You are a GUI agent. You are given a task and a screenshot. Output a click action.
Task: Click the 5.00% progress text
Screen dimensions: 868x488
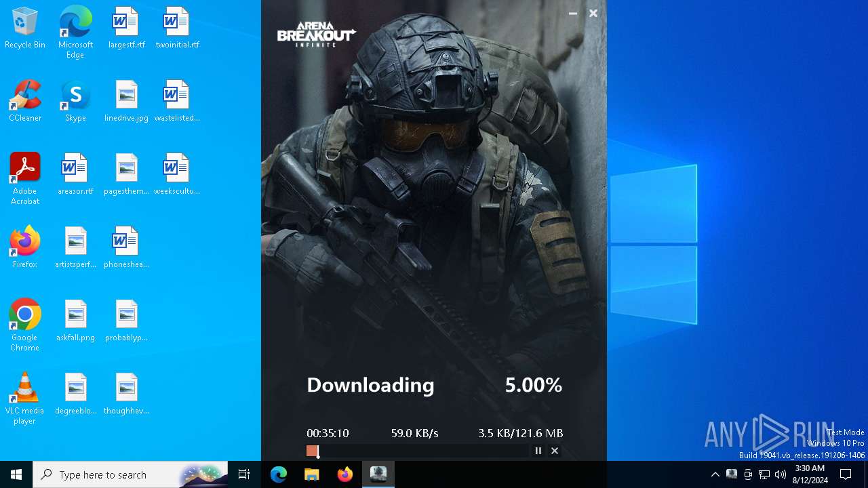534,385
